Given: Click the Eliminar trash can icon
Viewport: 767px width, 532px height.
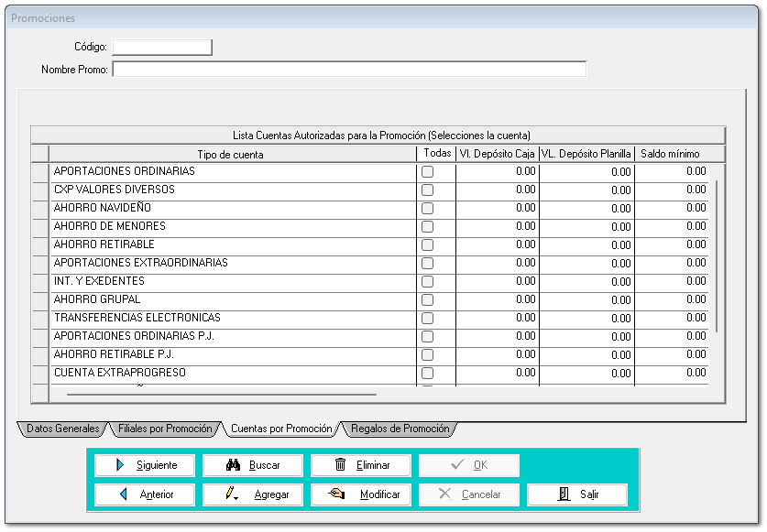Looking at the screenshot, I should (x=341, y=465).
